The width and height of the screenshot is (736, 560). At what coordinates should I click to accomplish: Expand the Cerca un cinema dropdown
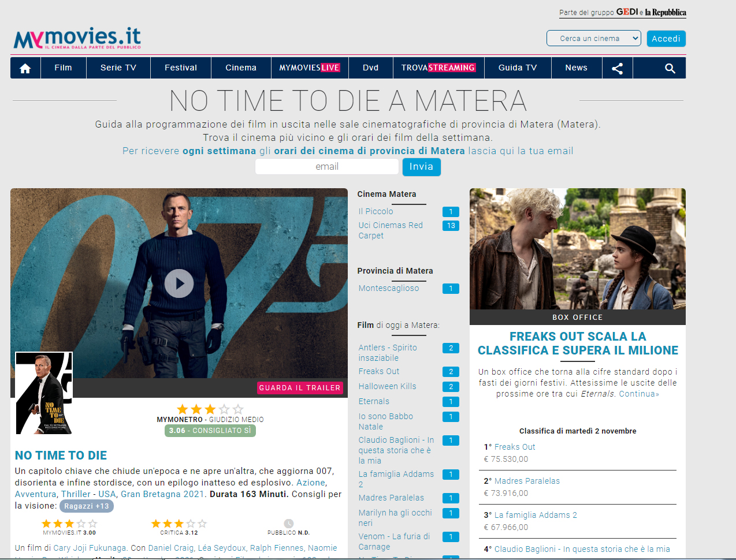(x=593, y=39)
